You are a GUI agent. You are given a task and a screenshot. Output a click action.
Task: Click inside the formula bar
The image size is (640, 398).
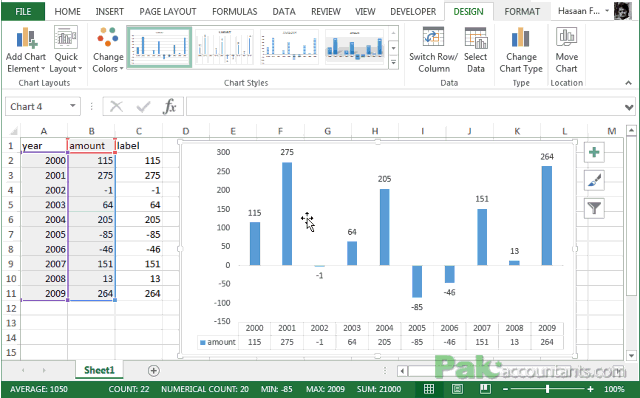point(404,107)
